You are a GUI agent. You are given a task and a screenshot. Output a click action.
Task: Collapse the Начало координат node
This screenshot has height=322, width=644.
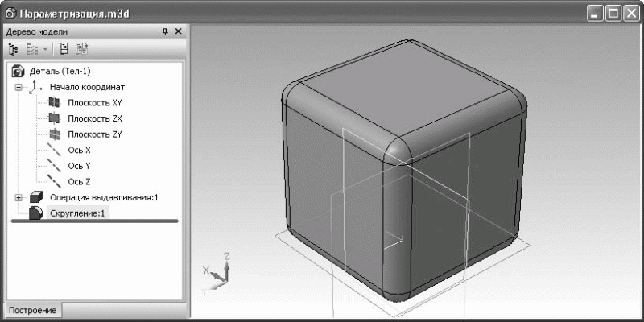18,87
